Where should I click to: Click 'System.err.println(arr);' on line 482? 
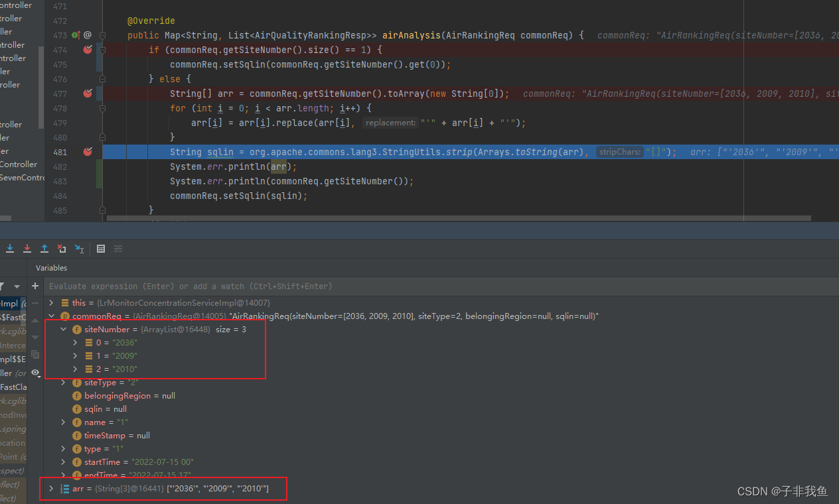[234, 166]
